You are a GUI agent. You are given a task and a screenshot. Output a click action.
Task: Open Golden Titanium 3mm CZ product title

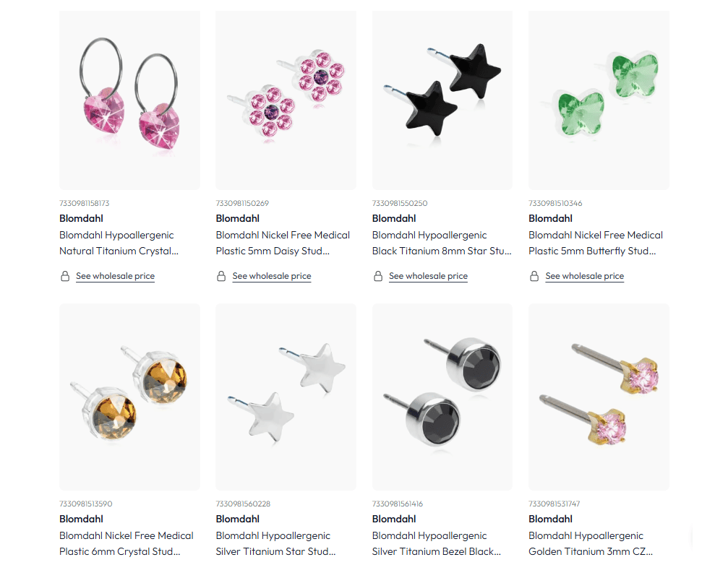[x=591, y=543]
